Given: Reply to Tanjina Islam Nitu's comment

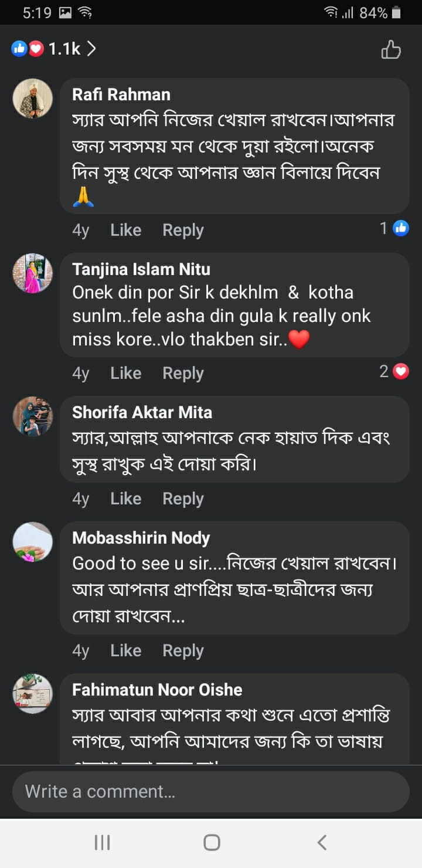Looking at the screenshot, I should [183, 374].
